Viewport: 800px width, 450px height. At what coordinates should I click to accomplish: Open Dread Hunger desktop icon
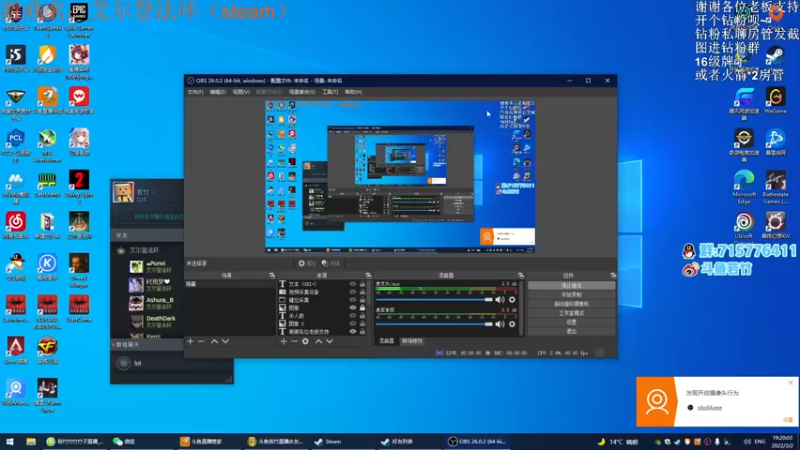79,270
